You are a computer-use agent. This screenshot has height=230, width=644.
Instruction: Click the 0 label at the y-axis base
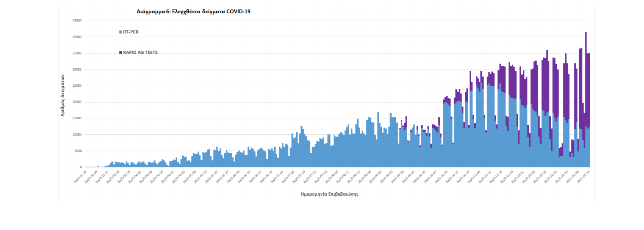coord(81,167)
